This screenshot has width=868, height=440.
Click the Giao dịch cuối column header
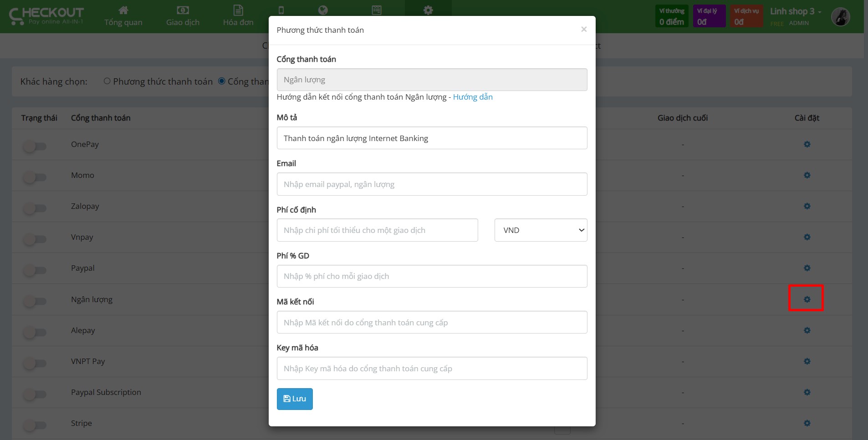tap(682, 118)
